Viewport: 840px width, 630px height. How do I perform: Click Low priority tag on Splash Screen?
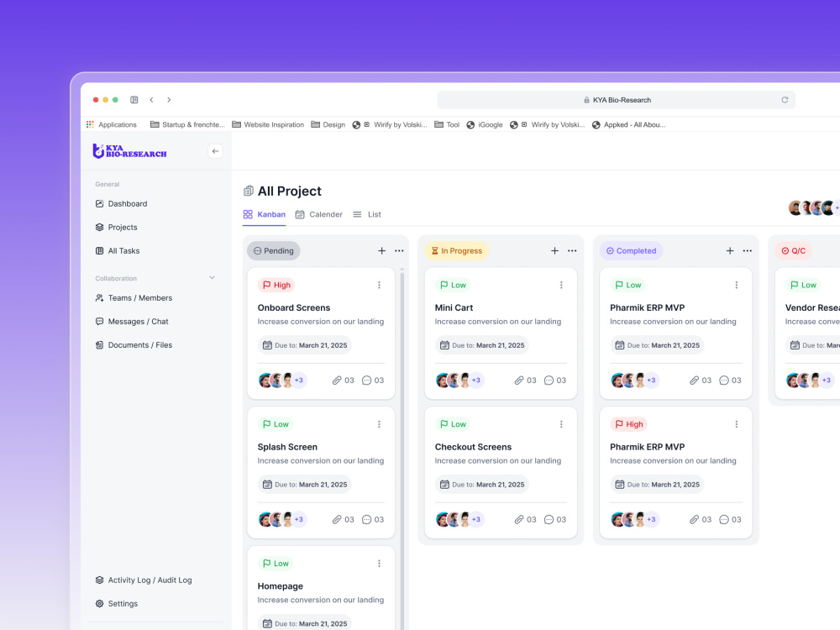[276, 424]
